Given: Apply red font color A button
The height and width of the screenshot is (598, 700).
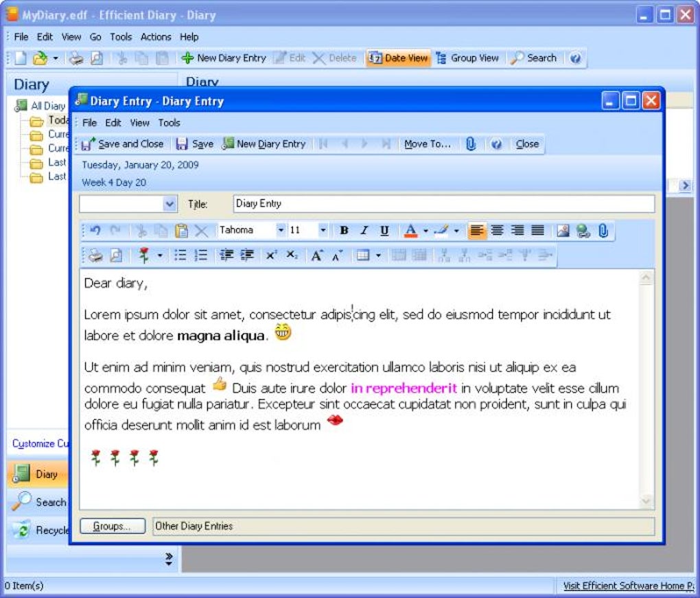Looking at the screenshot, I should tap(410, 231).
